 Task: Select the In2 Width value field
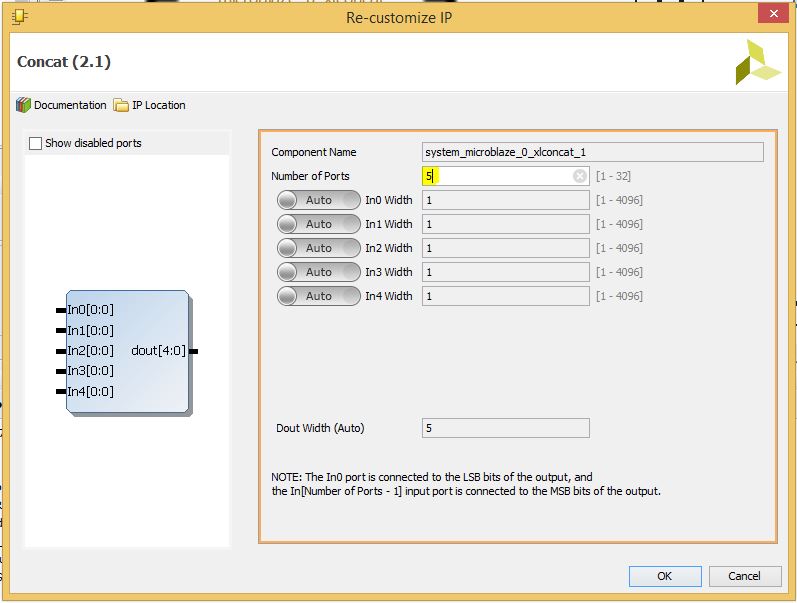[x=506, y=248]
